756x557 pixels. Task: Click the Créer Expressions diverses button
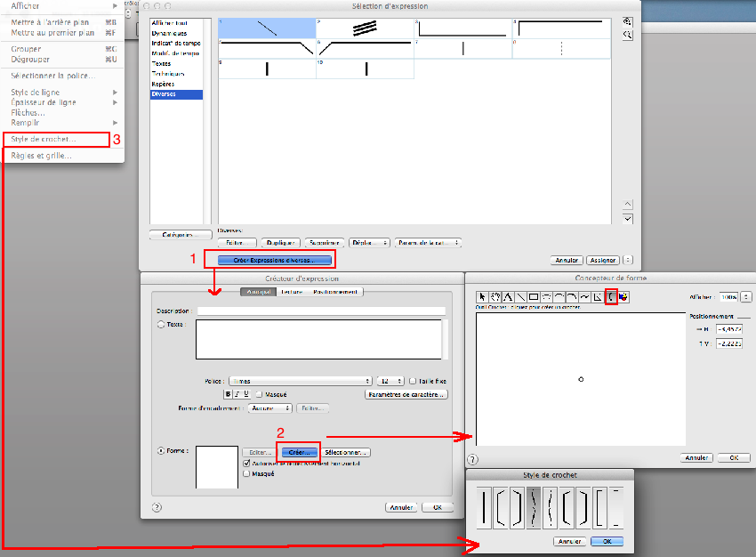pyautogui.click(x=270, y=260)
